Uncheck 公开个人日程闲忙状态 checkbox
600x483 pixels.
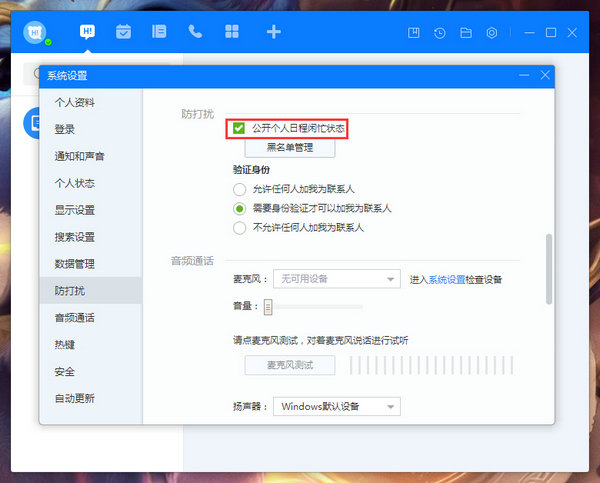(239, 129)
